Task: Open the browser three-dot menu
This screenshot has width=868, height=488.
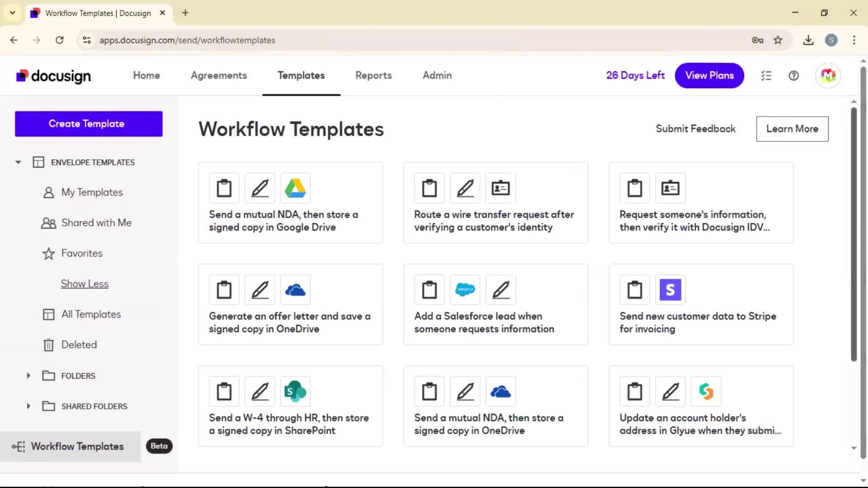Action: (x=854, y=40)
